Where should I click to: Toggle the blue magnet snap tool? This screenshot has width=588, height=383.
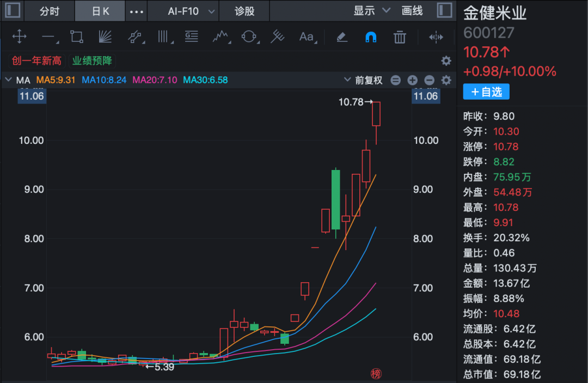371,37
